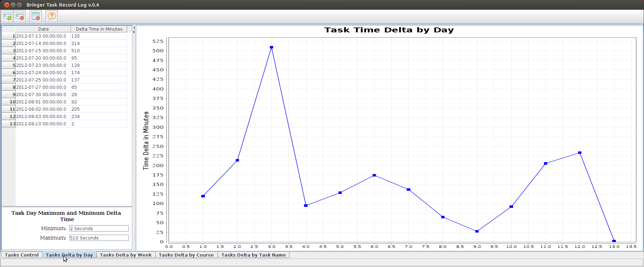The width and height of the screenshot is (644, 267).
Task: Select the 2012-08-03 row with value 234
Action: pyautogui.click(x=64, y=116)
